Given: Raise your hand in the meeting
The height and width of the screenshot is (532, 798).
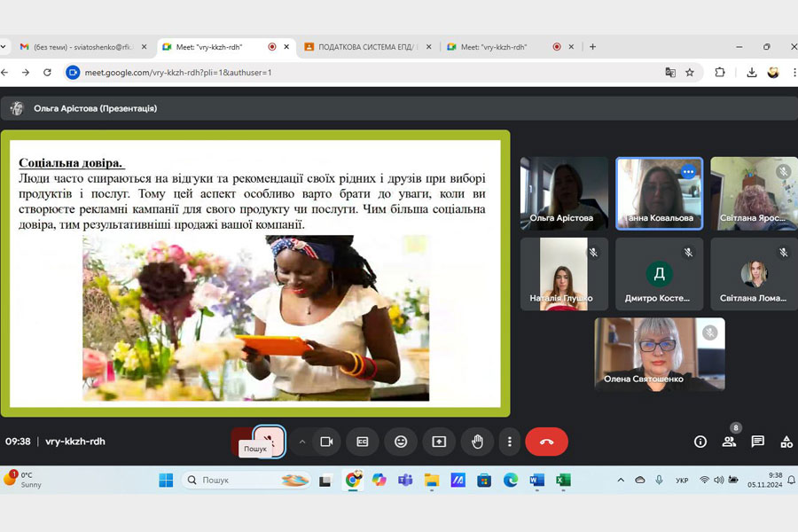Looking at the screenshot, I should pyautogui.click(x=477, y=442).
